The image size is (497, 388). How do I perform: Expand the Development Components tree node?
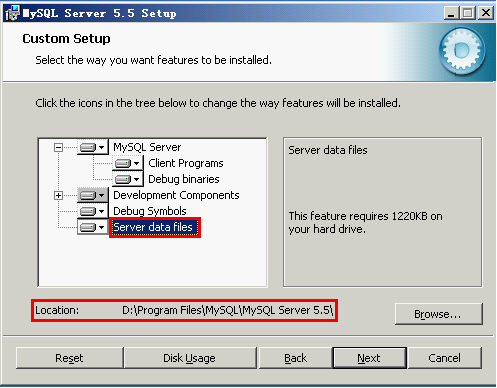58,195
